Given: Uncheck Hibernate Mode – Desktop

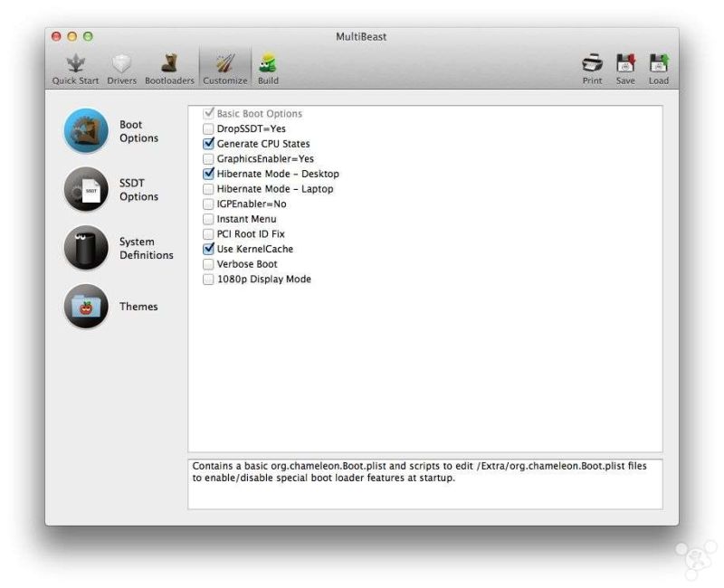Looking at the screenshot, I should tap(209, 174).
